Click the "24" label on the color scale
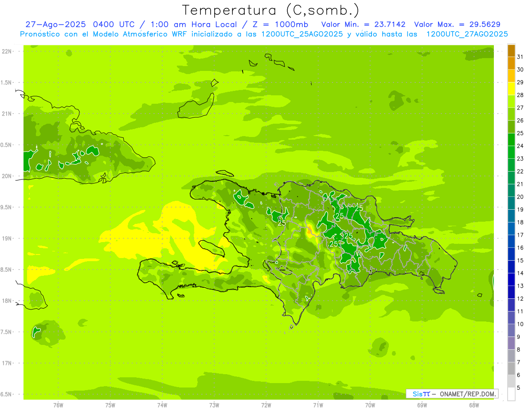The width and height of the screenshot is (532, 411). 520,146
